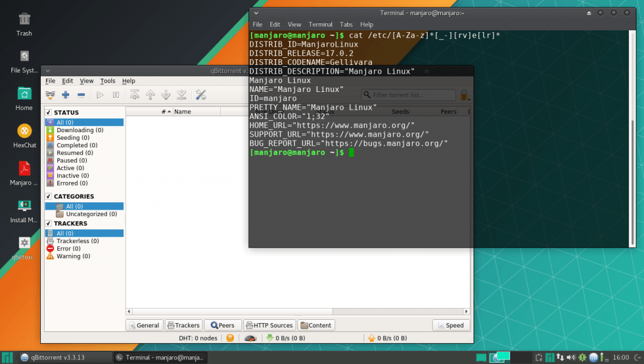
Task: Click the Delete torrent minus icon
Action: [x=80, y=95]
